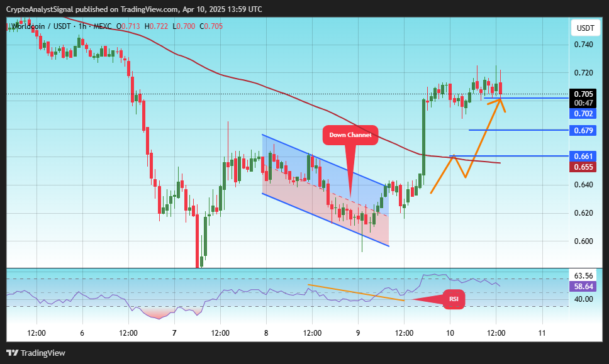Viewport: 609px width, 364px height.
Task: Click date label 8 on time axis
Action: click(x=266, y=333)
